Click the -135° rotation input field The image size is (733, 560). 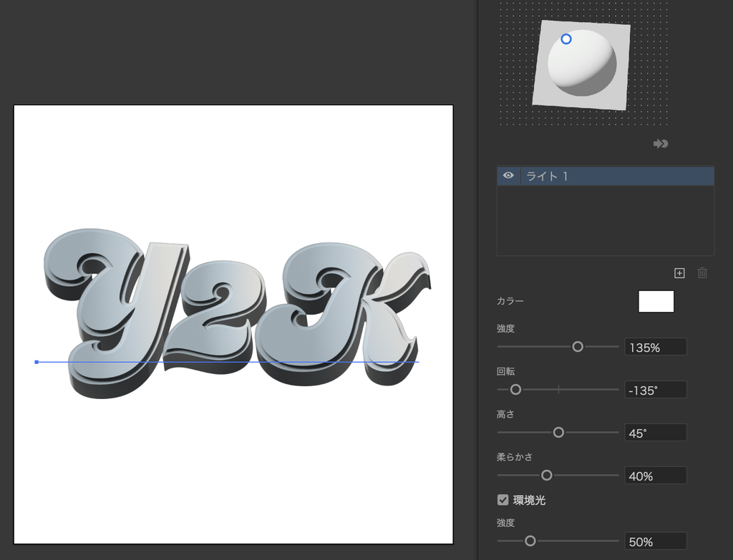656,390
